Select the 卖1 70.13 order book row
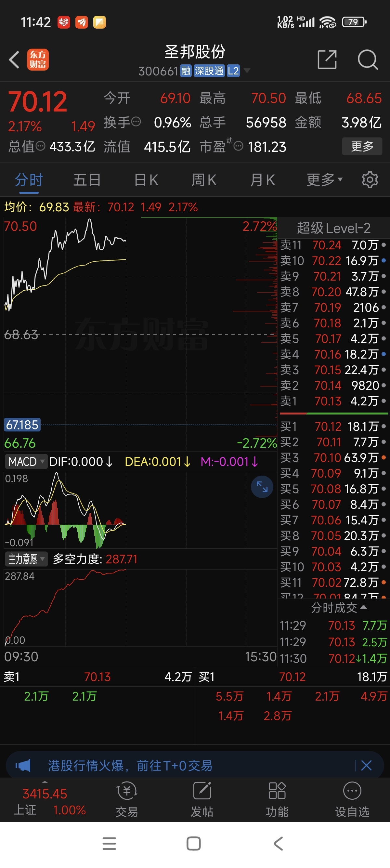 [x=333, y=401]
